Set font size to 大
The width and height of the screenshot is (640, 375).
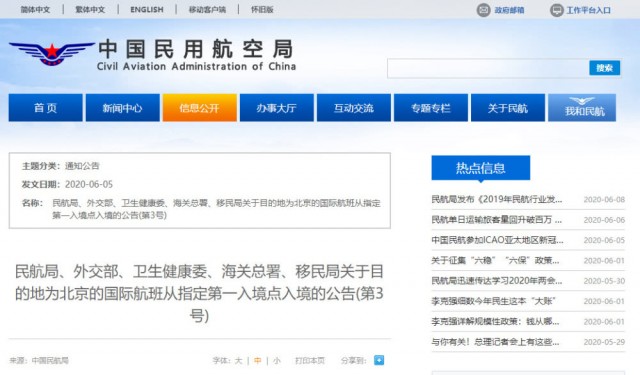click(x=238, y=361)
